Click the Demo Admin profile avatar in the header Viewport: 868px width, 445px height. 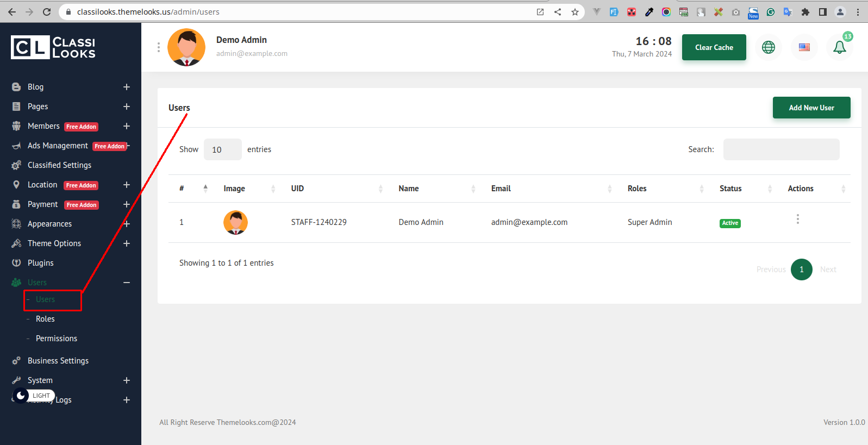[186, 47]
